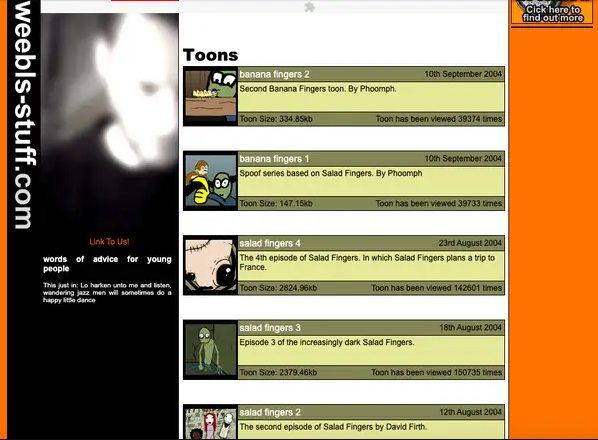Click 'words of advice for young people' heading
The width and height of the screenshot is (598, 440).
point(107,264)
